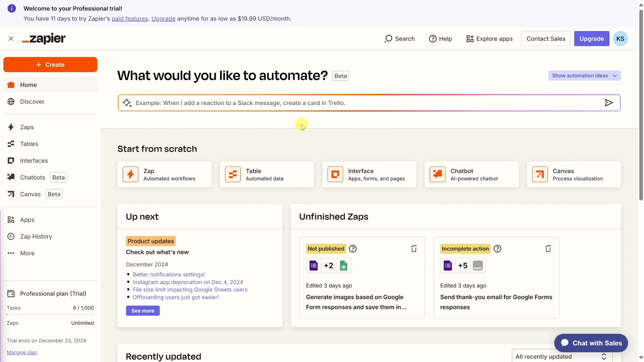
Task: Open All recently updated dropdown
Action: (x=562, y=356)
